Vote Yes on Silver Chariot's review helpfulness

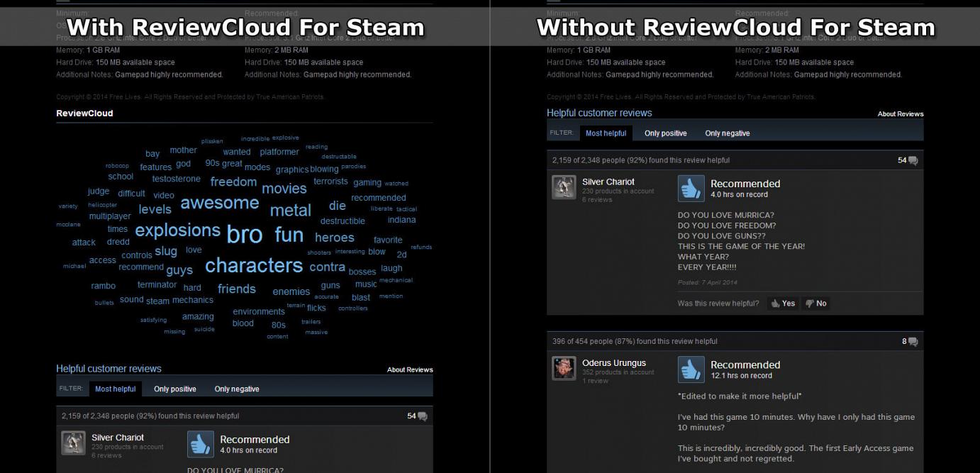coord(783,304)
